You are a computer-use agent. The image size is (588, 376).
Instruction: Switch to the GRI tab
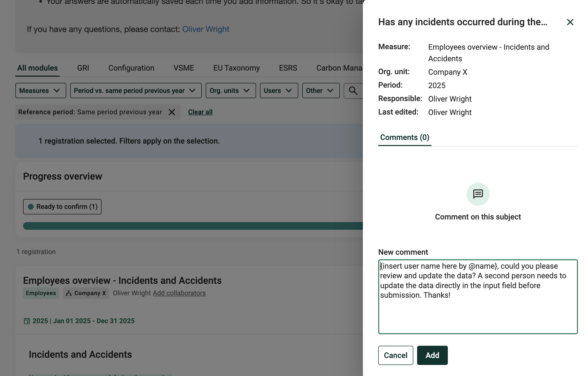point(83,68)
